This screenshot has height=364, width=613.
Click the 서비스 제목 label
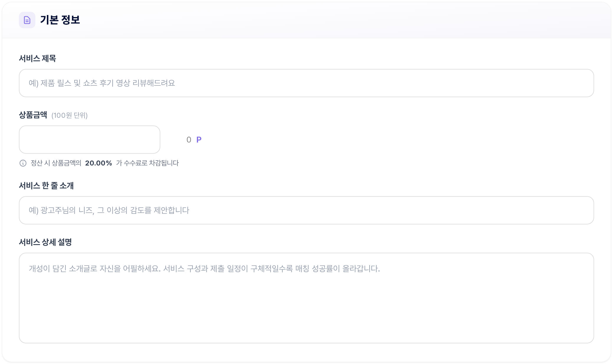pos(37,58)
